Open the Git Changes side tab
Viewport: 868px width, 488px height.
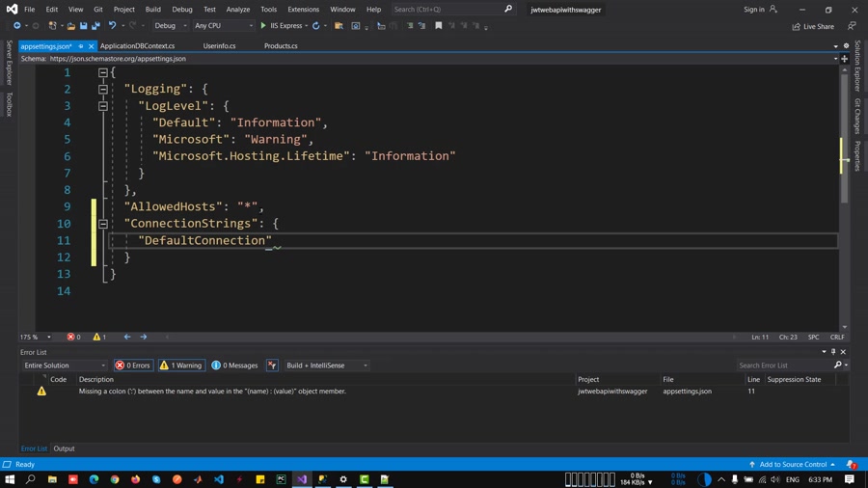pos(857,116)
